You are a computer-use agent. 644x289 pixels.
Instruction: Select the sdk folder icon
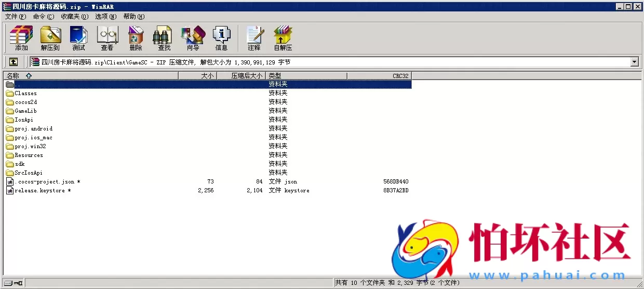[10, 164]
